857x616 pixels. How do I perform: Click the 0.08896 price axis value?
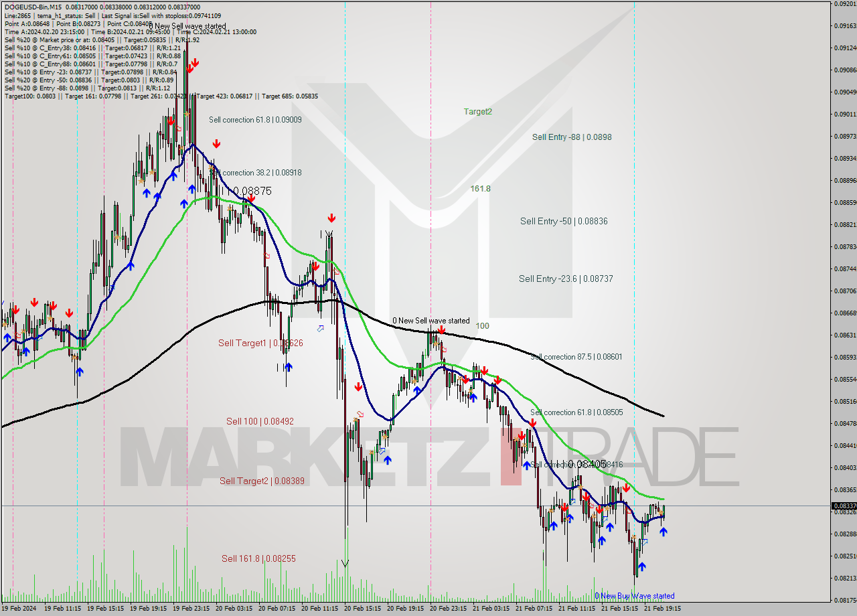845,181
